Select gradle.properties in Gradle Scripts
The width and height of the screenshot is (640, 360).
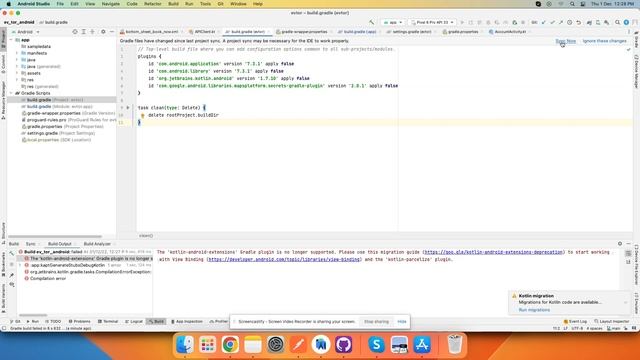[x=62, y=127]
